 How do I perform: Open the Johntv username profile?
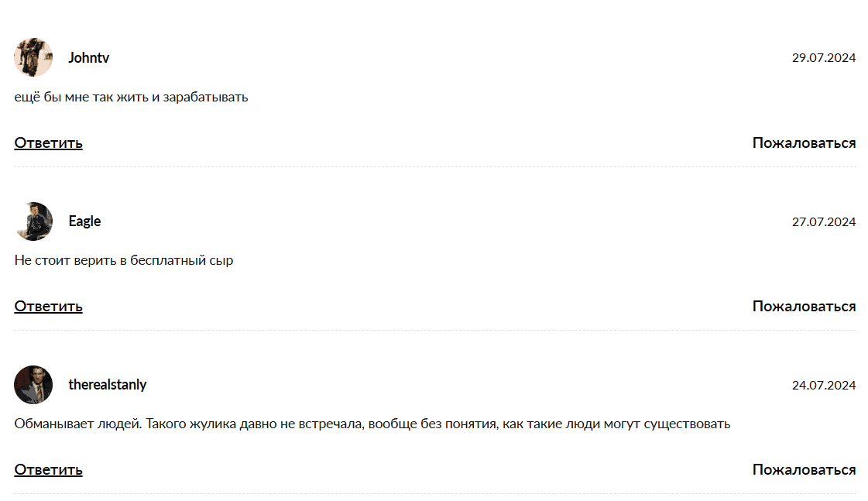(88, 58)
